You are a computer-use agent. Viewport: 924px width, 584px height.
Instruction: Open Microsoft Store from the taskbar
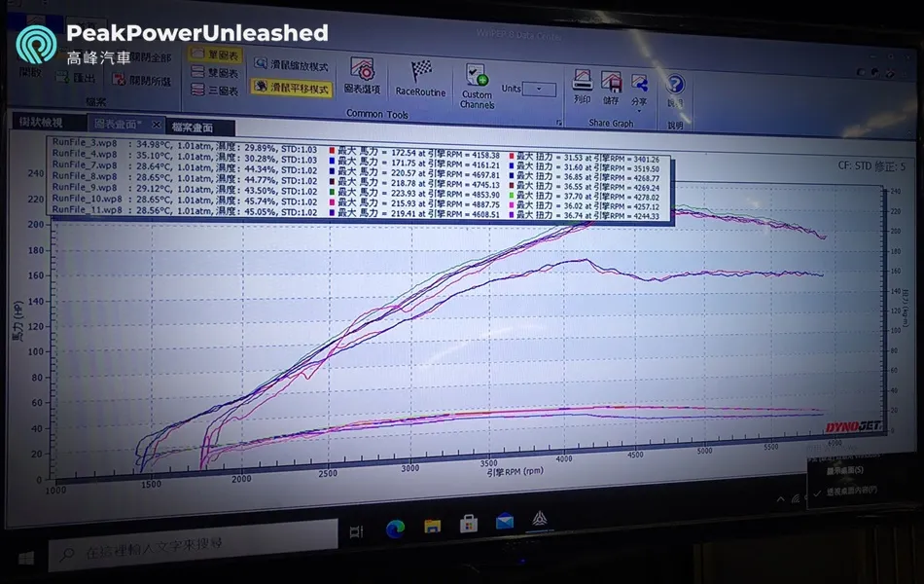pos(469,524)
